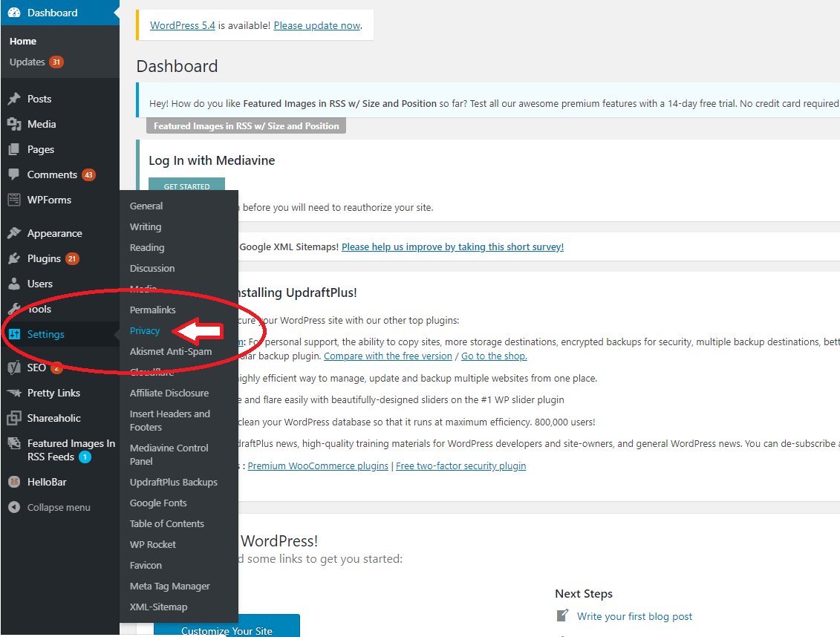This screenshot has height=637, width=840.
Task: Select Table of Contents settings
Action: click(x=166, y=523)
